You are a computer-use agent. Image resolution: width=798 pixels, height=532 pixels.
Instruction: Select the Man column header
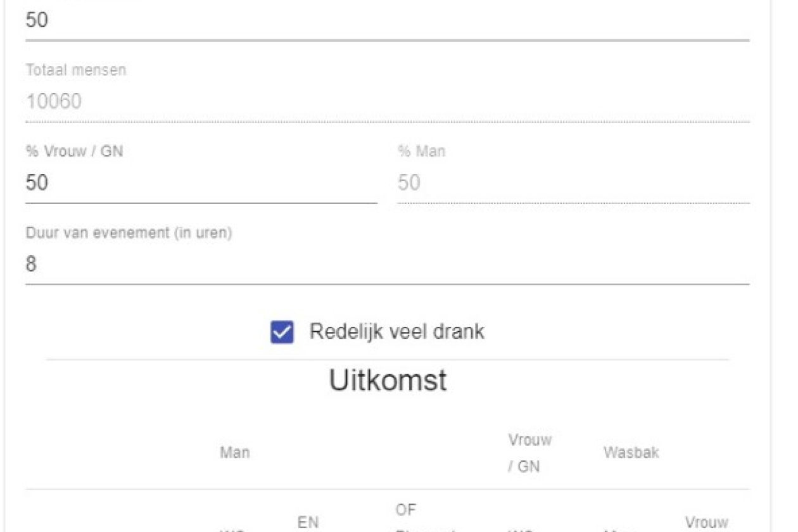pos(234,453)
